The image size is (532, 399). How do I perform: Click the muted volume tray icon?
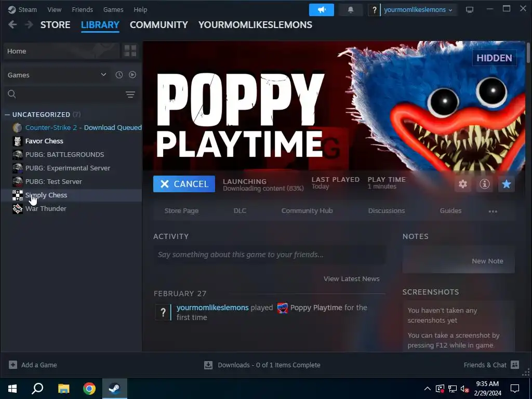[465, 389]
